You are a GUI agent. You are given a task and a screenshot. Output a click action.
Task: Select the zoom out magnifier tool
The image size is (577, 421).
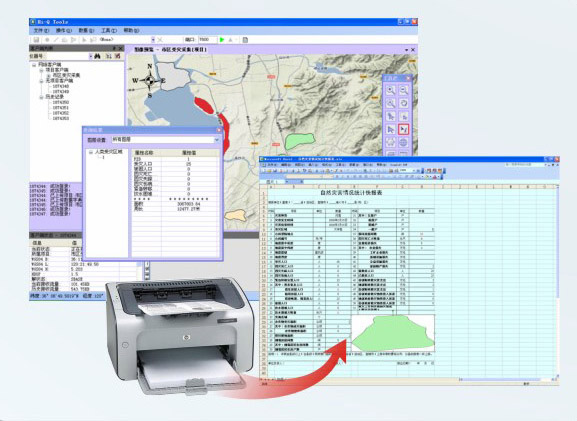(x=404, y=90)
